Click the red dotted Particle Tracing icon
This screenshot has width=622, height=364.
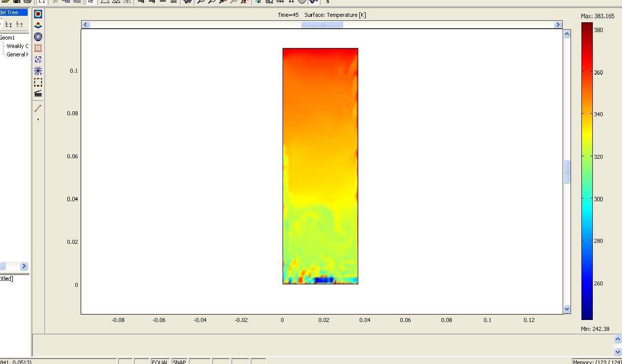[38, 48]
